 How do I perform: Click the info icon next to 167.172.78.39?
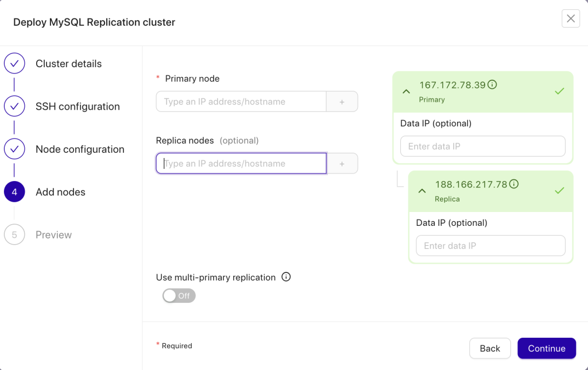point(492,84)
